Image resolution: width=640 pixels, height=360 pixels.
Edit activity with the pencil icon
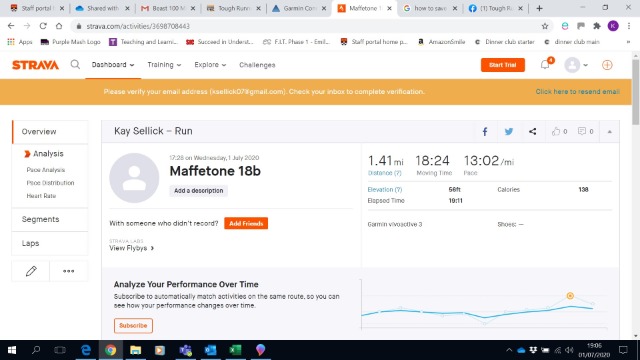pyautogui.click(x=31, y=271)
